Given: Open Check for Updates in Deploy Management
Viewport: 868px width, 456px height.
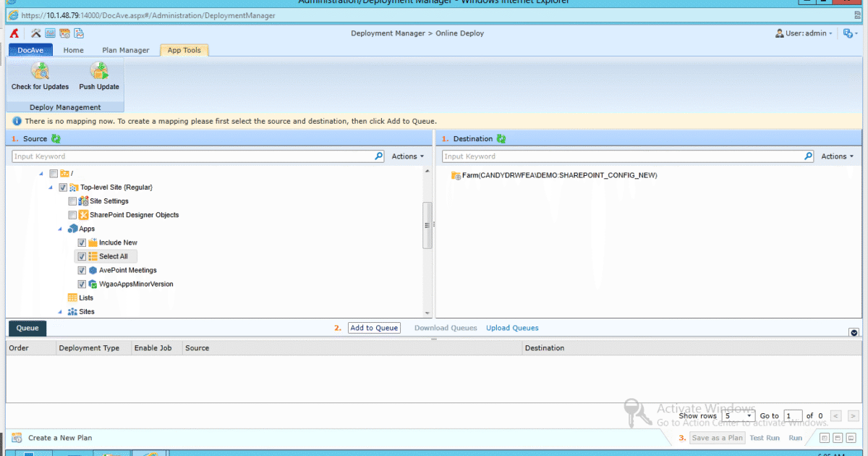Looking at the screenshot, I should point(40,75).
